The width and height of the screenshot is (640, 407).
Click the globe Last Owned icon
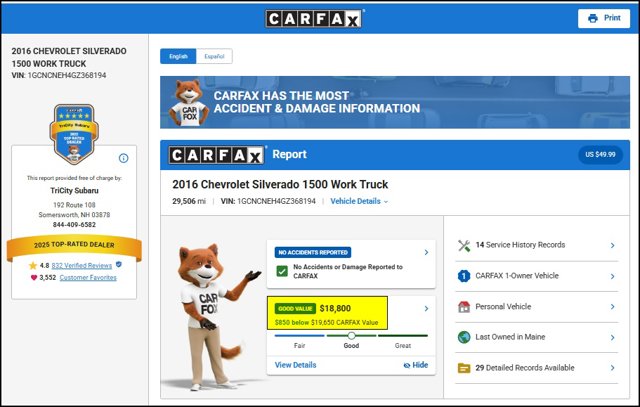[464, 337]
